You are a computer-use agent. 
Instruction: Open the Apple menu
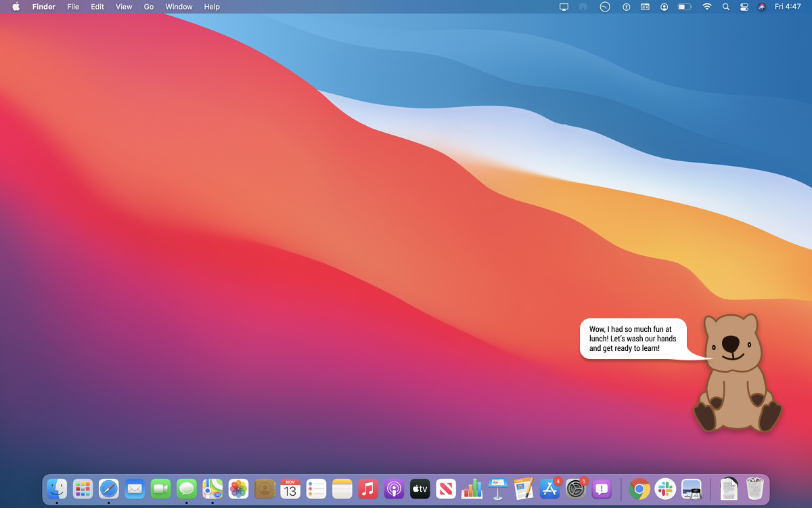click(16, 7)
